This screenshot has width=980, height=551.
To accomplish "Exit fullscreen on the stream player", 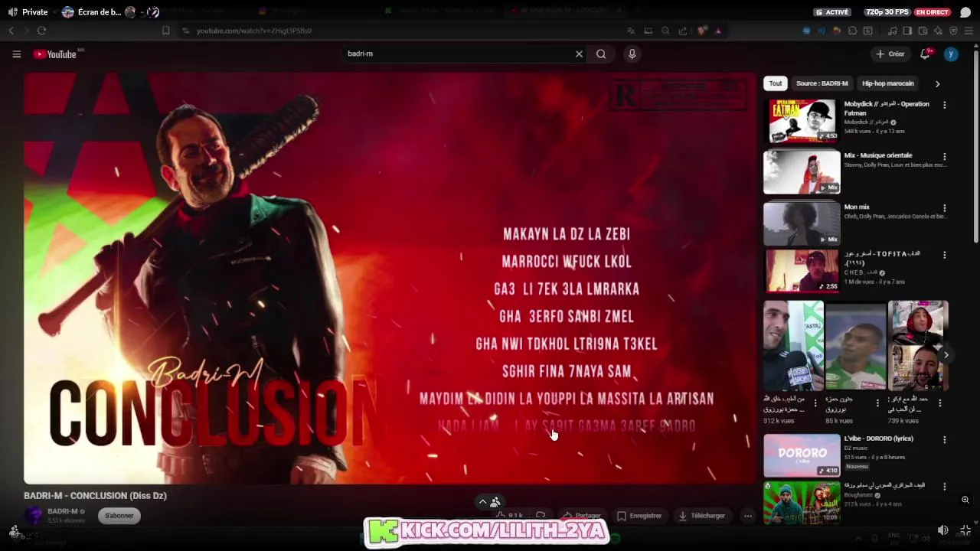I will pyautogui.click(x=965, y=530).
